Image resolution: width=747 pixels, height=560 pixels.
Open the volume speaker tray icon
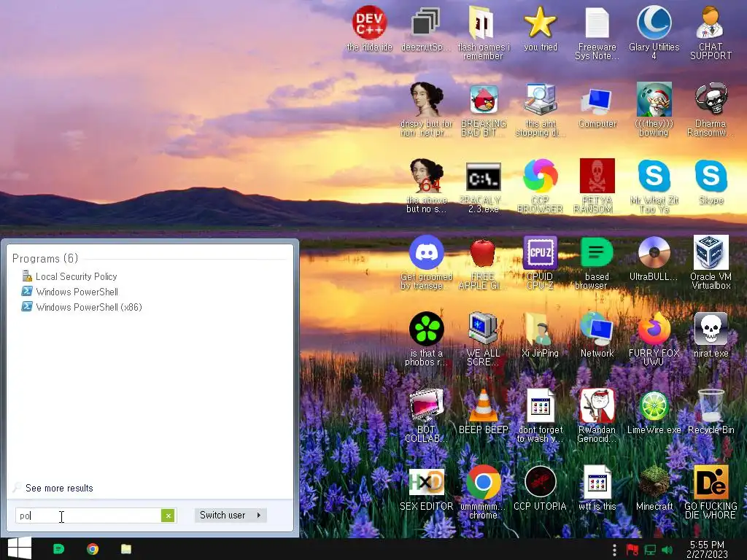coord(667,550)
